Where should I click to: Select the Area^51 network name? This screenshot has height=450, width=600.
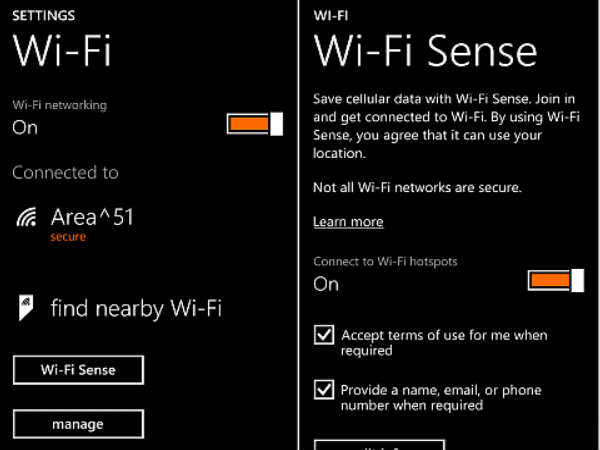click(92, 215)
